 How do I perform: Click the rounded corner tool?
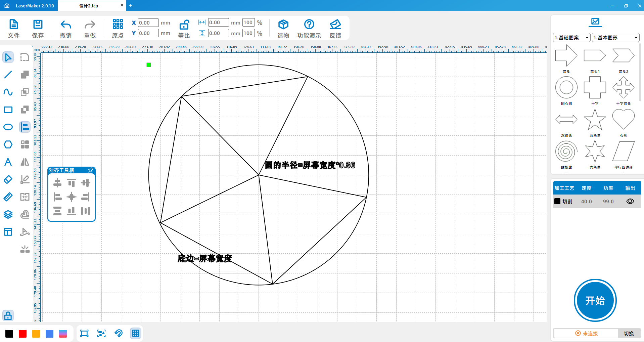click(x=25, y=57)
